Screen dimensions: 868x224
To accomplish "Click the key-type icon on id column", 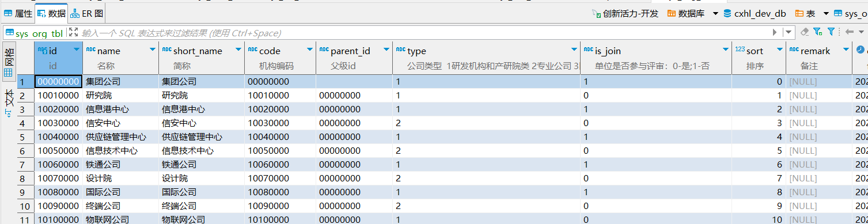I will [42, 50].
